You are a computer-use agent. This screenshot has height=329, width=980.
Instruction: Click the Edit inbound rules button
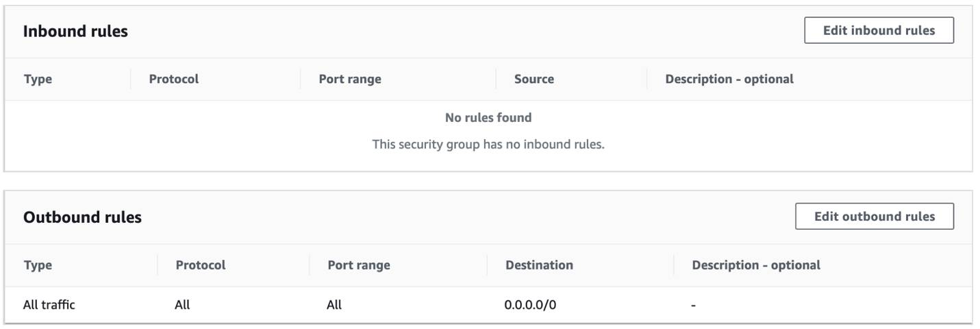point(879,31)
